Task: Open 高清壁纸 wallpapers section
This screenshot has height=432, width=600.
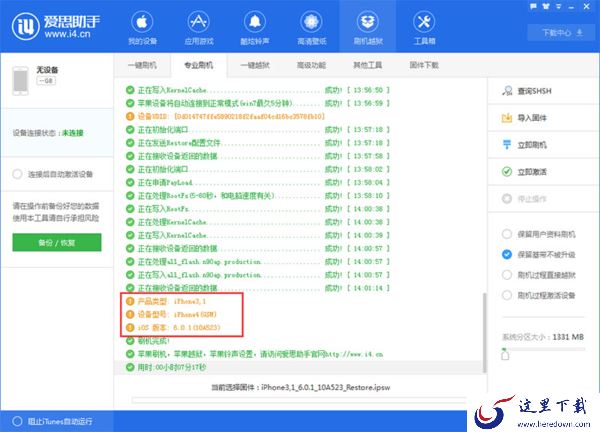Action: 311,28
